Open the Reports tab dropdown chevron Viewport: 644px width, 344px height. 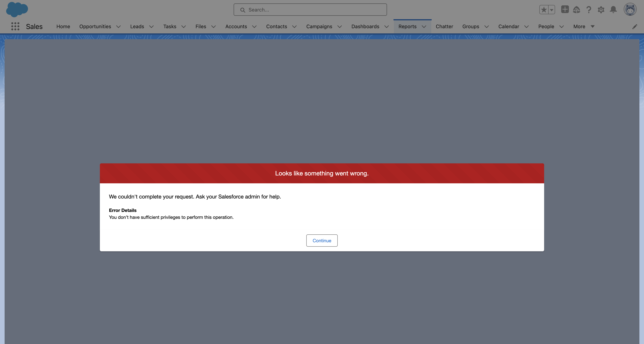(x=424, y=26)
